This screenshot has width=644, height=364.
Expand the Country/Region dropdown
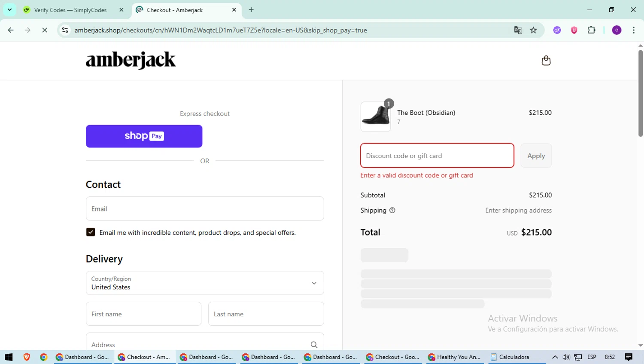205,283
